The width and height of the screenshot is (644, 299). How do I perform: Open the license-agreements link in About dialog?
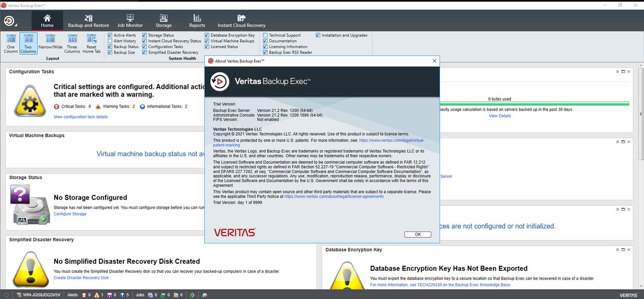click(334, 196)
